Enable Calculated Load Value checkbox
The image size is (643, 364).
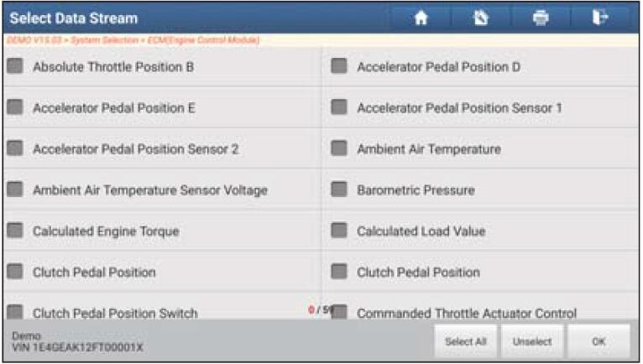(x=339, y=231)
